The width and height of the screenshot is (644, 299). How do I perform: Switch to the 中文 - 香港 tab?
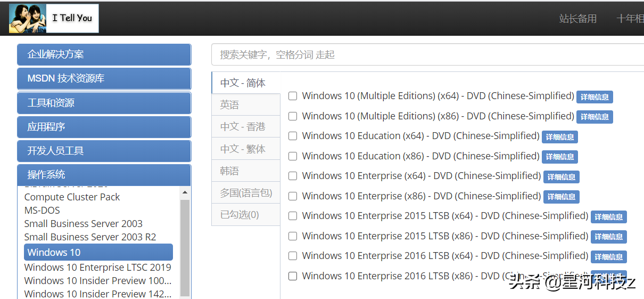(x=246, y=127)
